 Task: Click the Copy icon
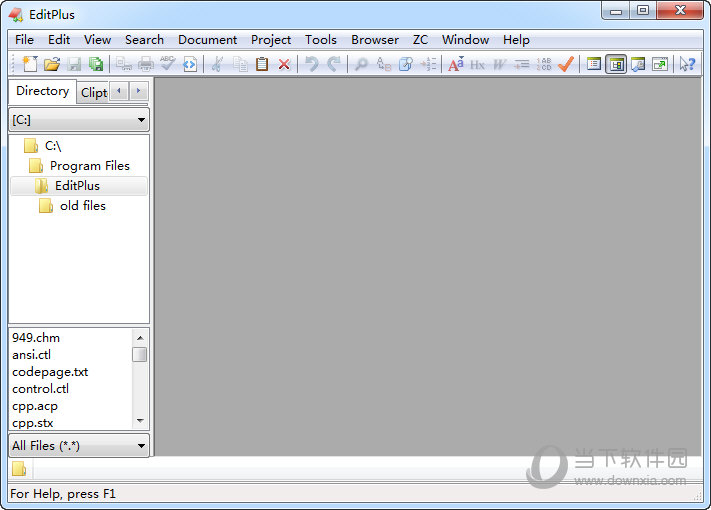point(240,64)
